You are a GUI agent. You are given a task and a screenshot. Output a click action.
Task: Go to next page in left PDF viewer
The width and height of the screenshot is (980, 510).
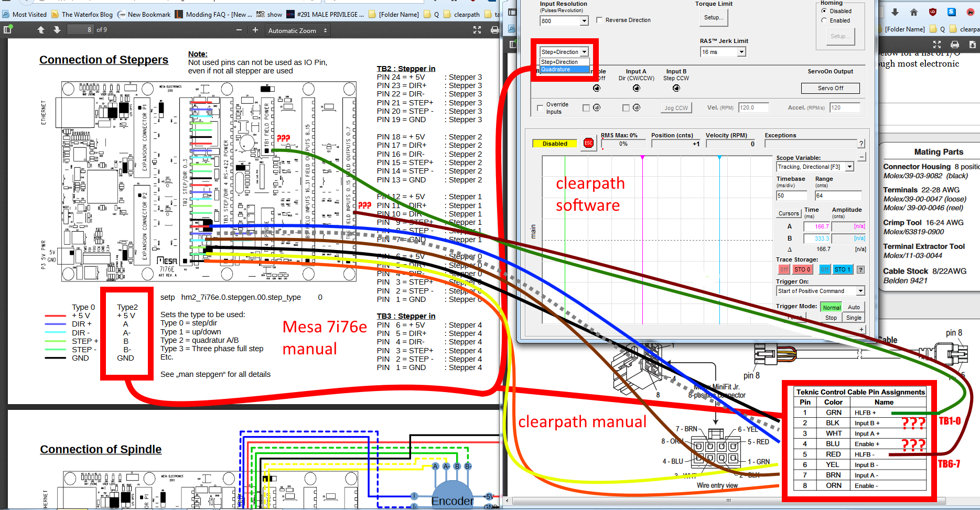point(57,30)
